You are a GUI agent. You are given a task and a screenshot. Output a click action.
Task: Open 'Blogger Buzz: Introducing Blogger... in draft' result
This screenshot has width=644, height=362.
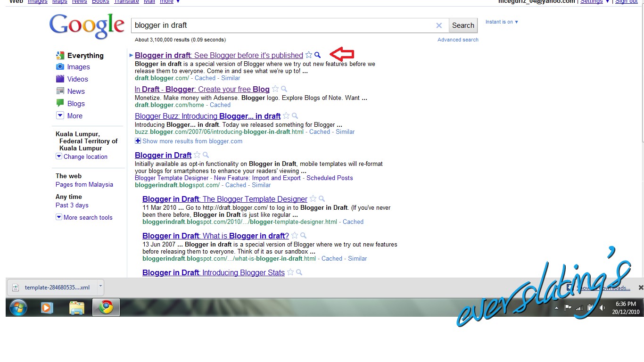pyautogui.click(x=208, y=116)
